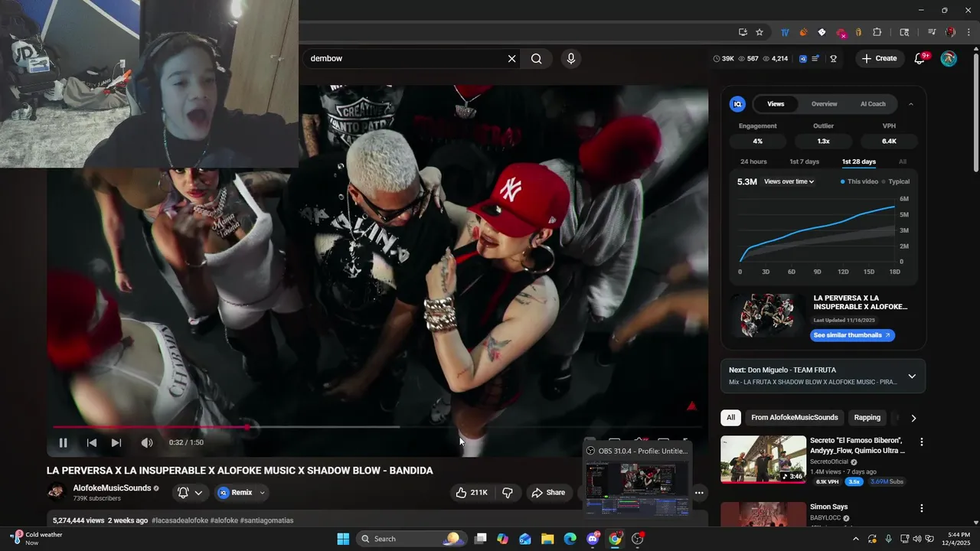Click the Remix button

pos(236,493)
